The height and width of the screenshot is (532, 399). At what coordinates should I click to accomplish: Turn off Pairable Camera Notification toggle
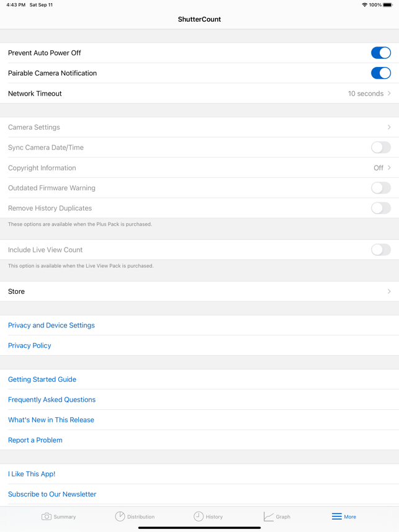pyautogui.click(x=380, y=73)
